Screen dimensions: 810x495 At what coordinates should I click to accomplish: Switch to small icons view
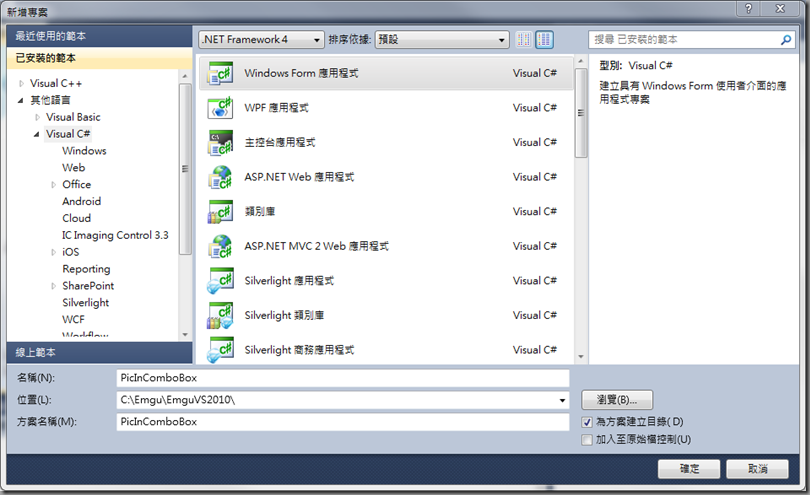(x=524, y=39)
